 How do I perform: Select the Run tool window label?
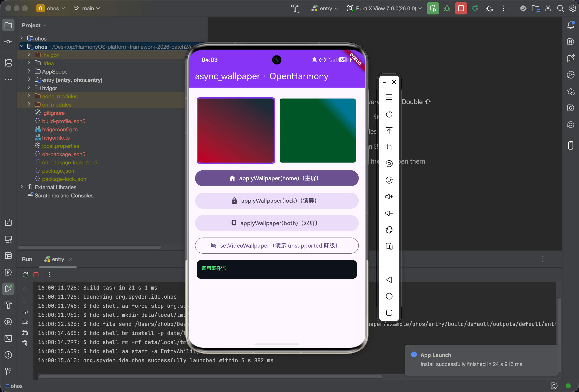[x=27, y=259]
